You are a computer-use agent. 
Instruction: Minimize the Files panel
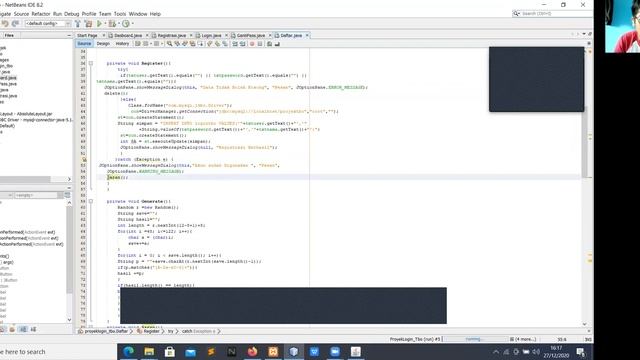[x=69, y=36]
